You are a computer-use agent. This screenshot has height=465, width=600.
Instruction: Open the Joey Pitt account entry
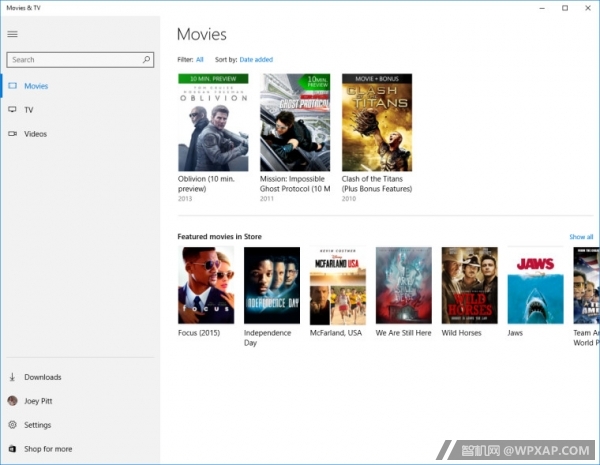click(x=38, y=401)
